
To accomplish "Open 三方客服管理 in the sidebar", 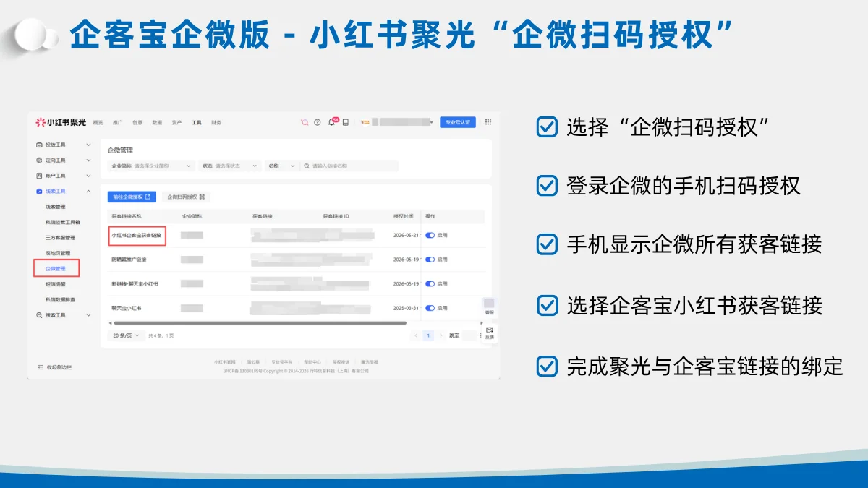I will (60, 237).
